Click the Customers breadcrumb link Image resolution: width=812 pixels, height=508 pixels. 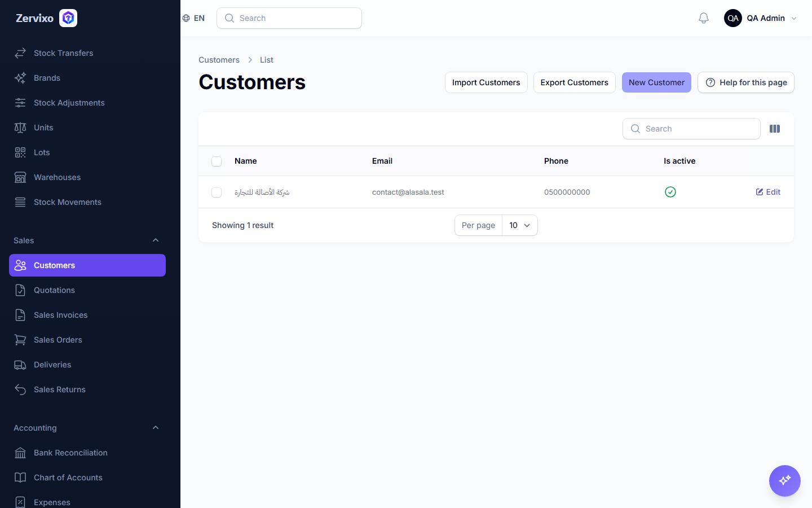tap(219, 60)
